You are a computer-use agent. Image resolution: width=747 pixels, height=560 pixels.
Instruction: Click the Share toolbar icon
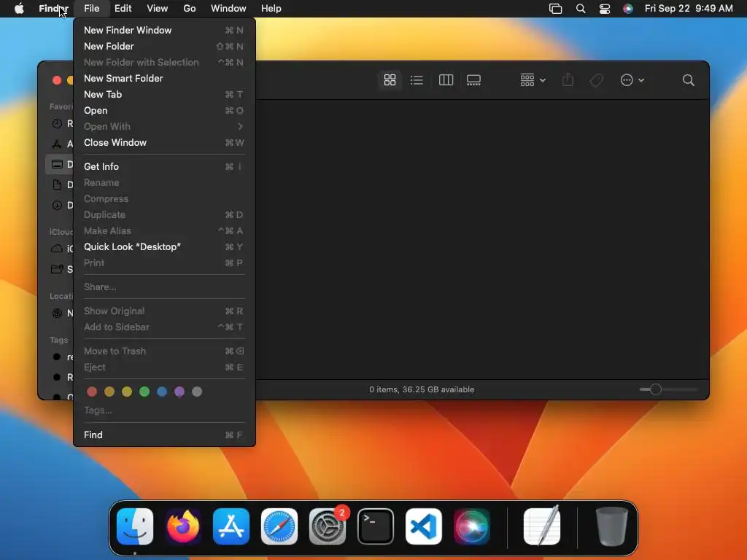[x=568, y=80]
